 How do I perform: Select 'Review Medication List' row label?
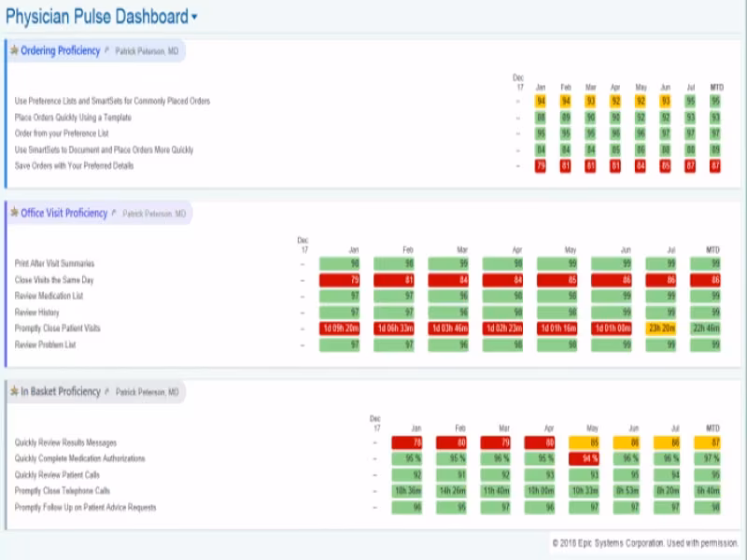49,296
